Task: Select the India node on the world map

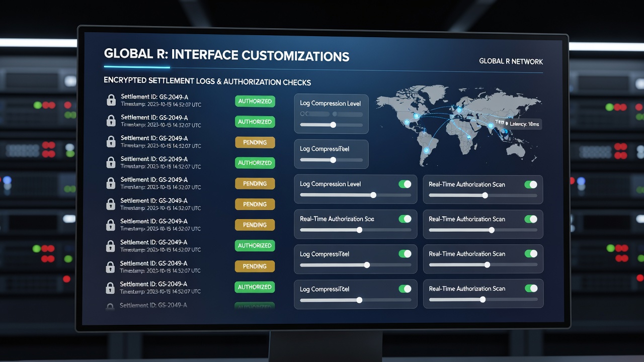Action: (491, 126)
